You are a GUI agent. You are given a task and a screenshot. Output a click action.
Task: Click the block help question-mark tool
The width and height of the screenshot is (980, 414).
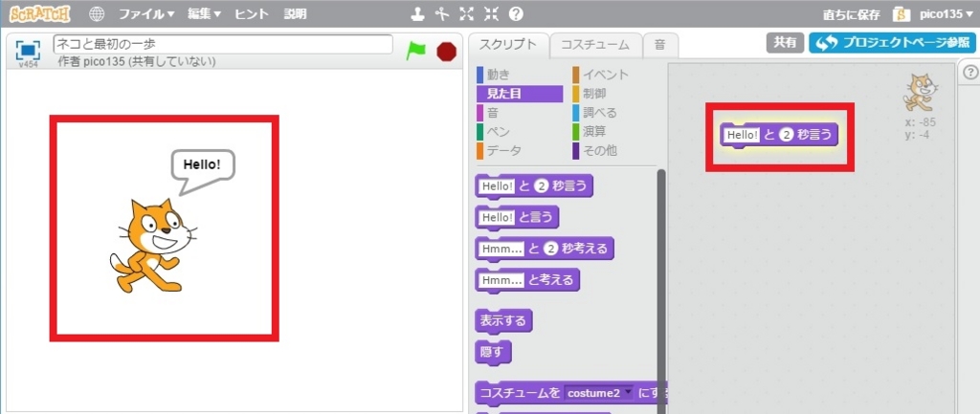pyautogui.click(x=516, y=13)
